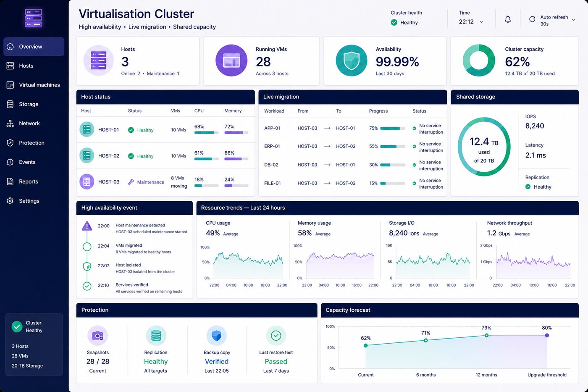
Task: Click the server stack logo above the sidebar
Action: [x=34, y=18]
